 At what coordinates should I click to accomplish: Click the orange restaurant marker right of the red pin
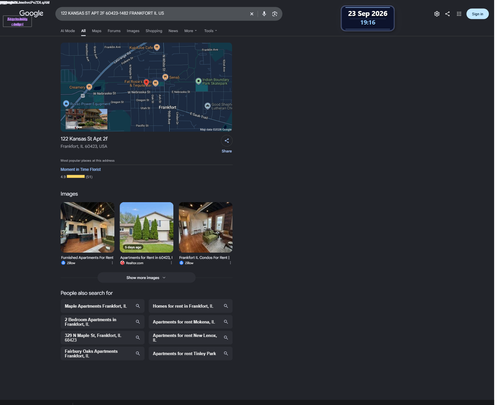click(155, 83)
